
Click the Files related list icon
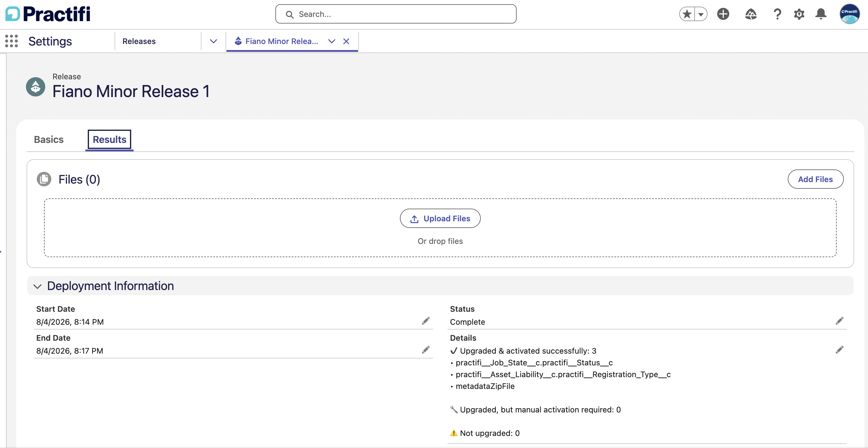[44, 179]
